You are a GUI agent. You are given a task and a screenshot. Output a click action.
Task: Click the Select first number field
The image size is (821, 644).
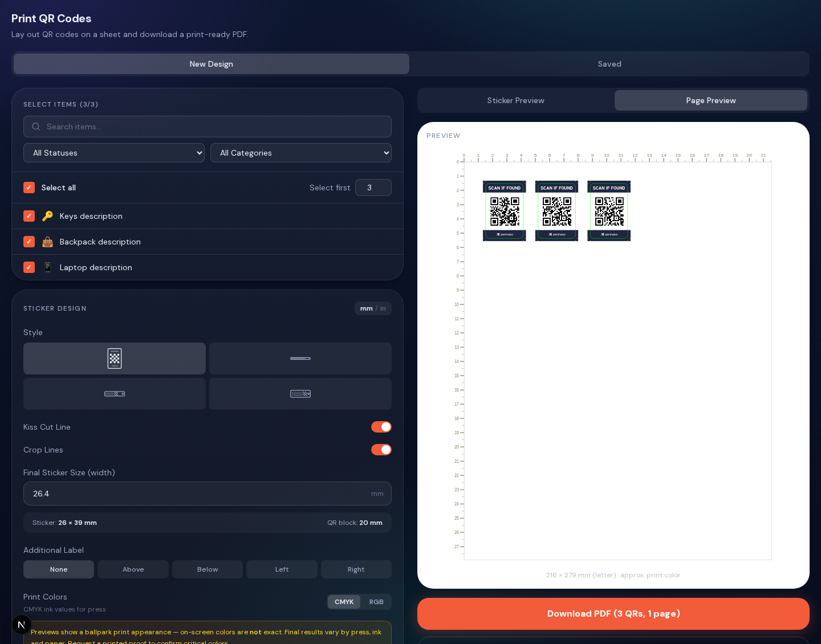point(373,188)
